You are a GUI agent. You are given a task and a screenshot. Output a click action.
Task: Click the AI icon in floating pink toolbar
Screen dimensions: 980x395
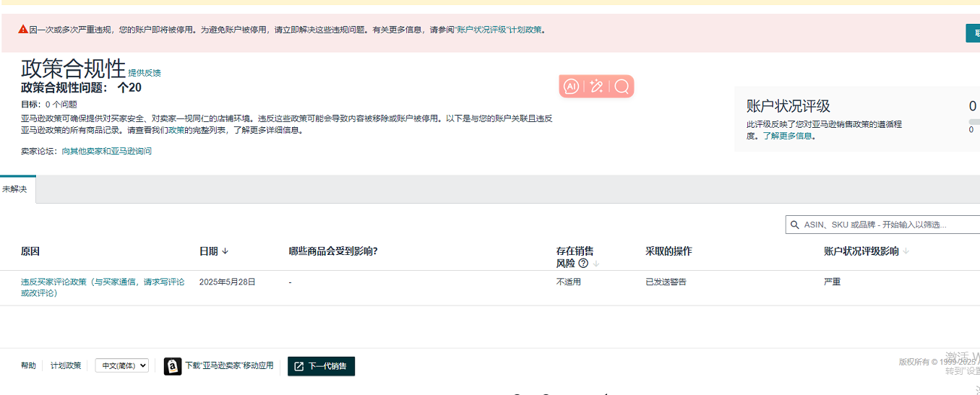[571, 87]
